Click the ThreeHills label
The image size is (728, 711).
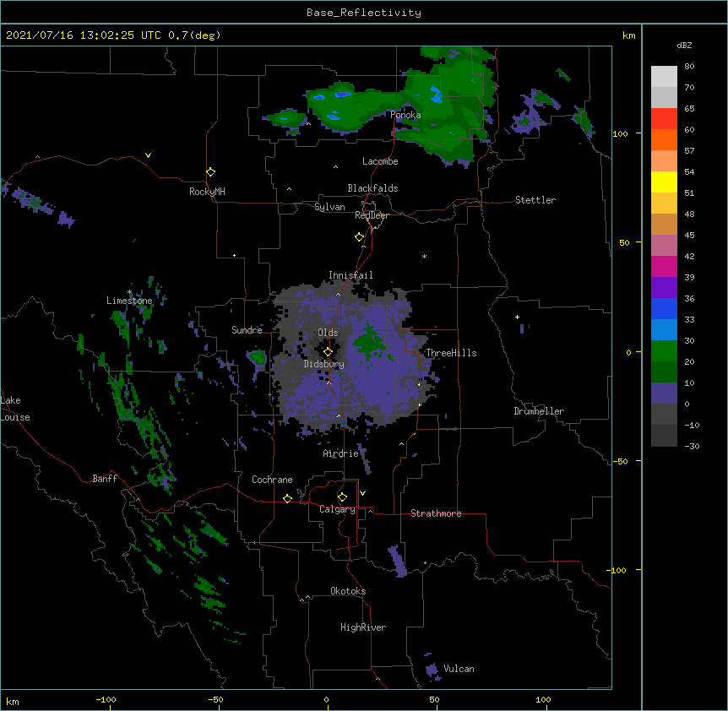(x=451, y=353)
